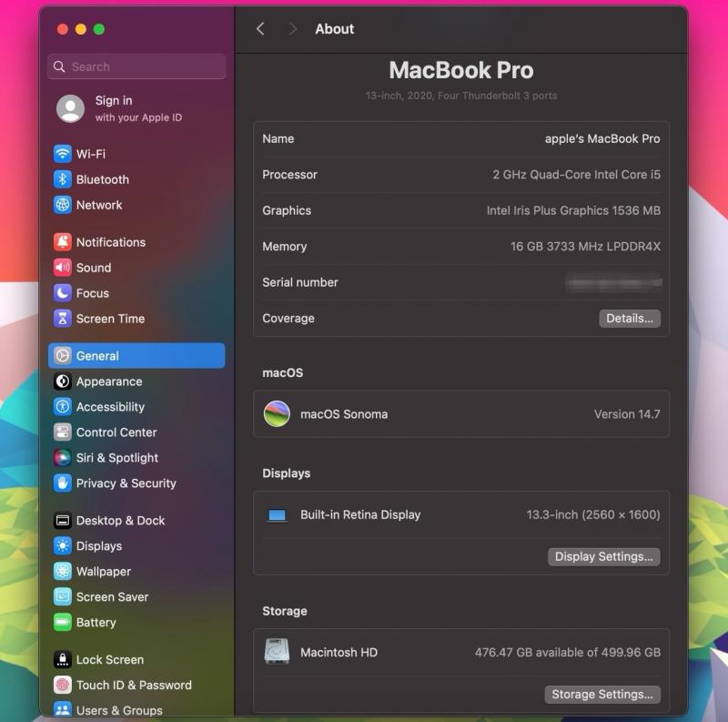728x722 pixels.
Task: Open the Accessibility icon in the sidebar
Action: [62, 407]
